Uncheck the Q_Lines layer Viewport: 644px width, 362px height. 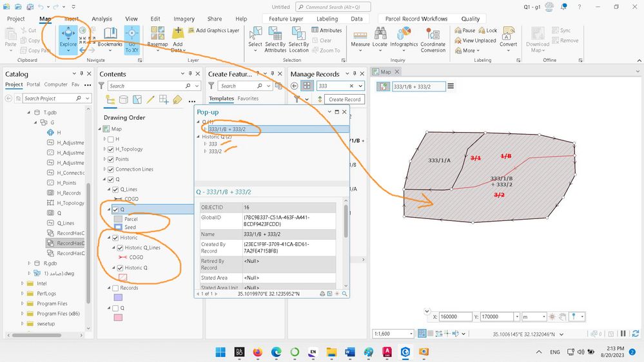coord(115,189)
